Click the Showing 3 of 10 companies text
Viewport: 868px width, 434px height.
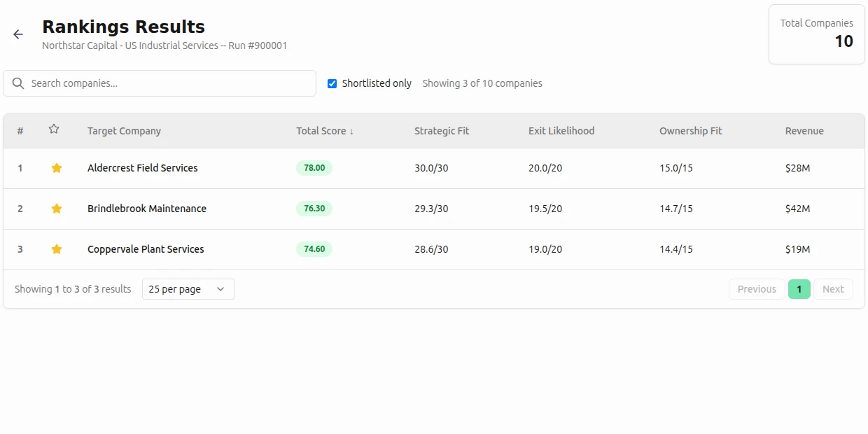[x=482, y=83]
